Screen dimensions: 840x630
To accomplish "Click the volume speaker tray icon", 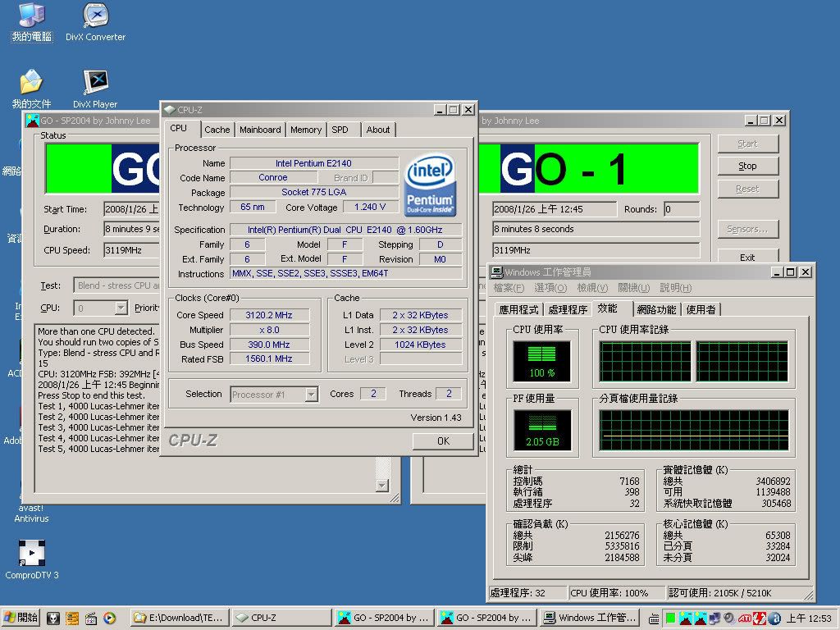I will tap(729, 619).
